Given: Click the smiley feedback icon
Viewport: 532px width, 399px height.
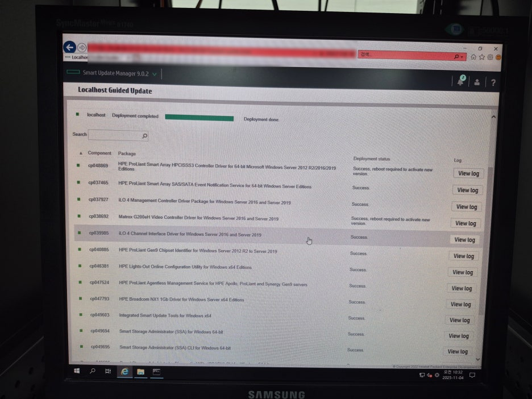Looking at the screenshot, I should click(x=498, y=57).
